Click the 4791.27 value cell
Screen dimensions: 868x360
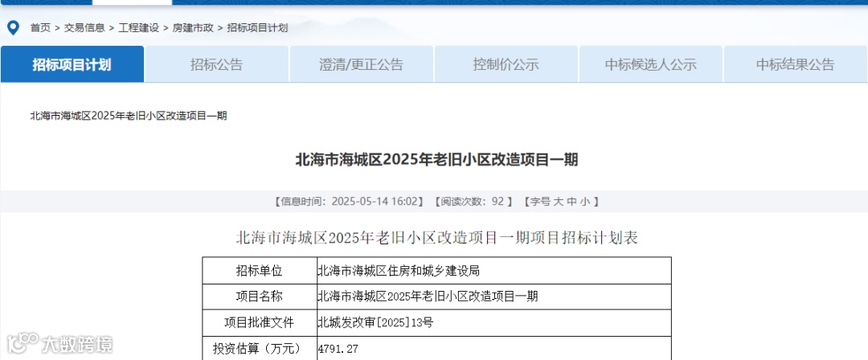(x=494, y=349)
